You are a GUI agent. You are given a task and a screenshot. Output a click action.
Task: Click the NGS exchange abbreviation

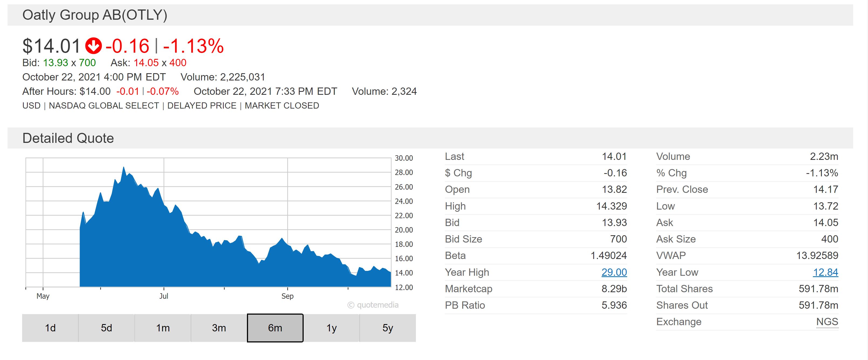[827, 322]
